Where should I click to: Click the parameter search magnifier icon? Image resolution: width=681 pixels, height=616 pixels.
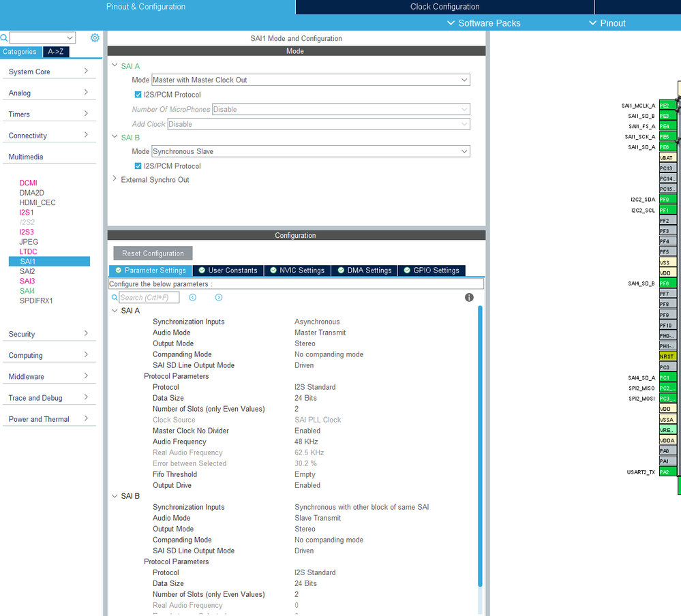(115, 297)
